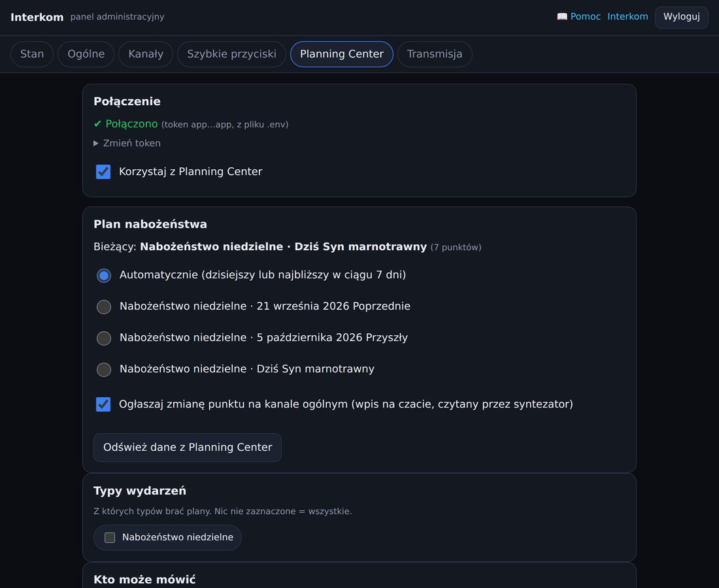Open the Interkom link in header

[627, 16]
